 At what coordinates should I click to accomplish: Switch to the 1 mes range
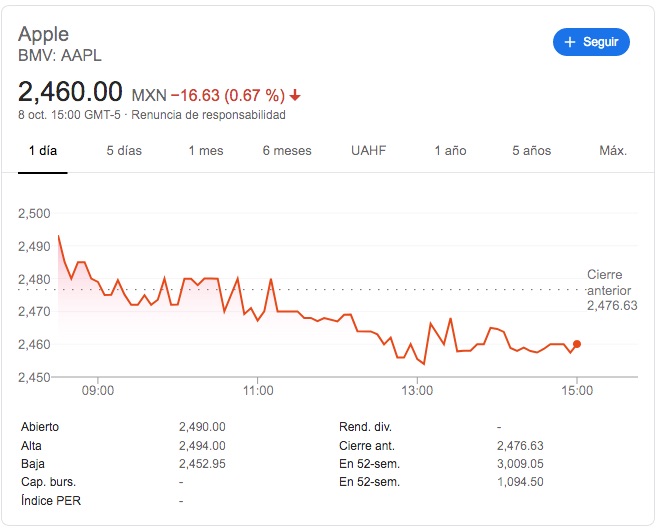pos(205,151)
